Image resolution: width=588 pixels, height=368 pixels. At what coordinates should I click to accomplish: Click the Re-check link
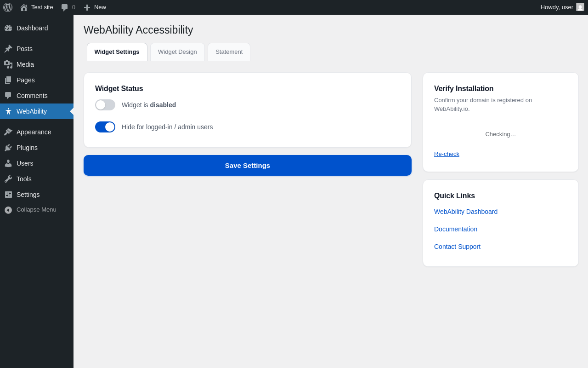pyautogui.click(x=447, y=154)
